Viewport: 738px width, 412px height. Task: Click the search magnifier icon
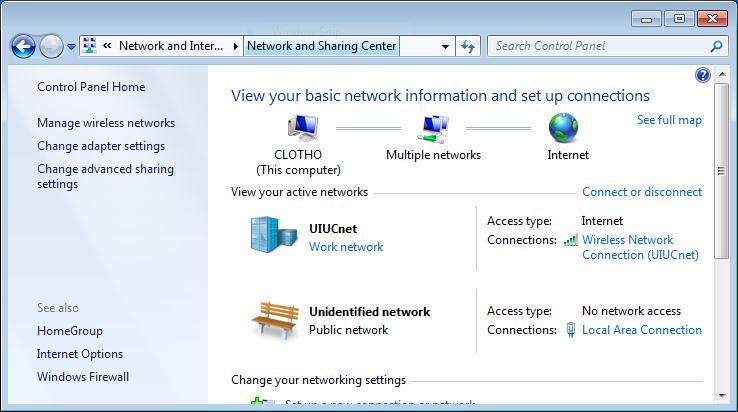pyautogui.click(x=716, y=46)
